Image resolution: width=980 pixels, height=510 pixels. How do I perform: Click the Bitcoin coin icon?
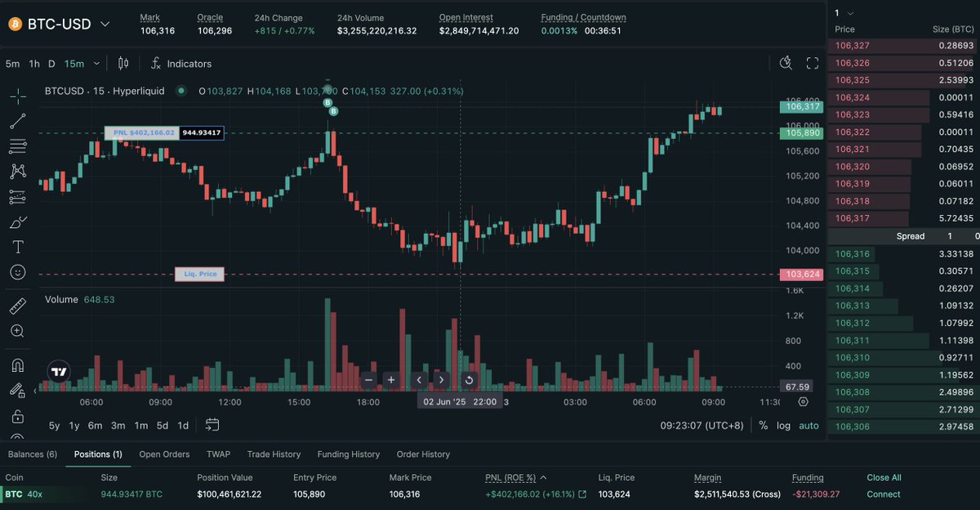pyautogui.click(x=15, y=24)
